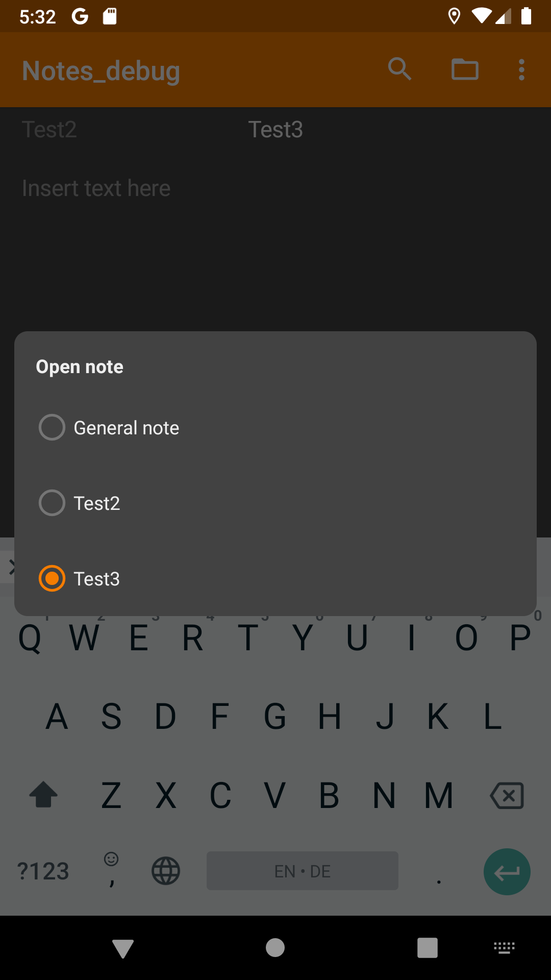Select Test3 in the Open note dialog
This screenshot has height=980, width=551.
coord(52,578)
